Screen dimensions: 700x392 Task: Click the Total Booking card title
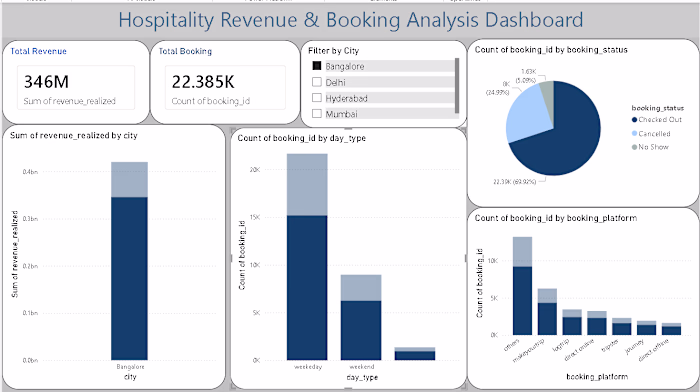[x=185, y=51]
